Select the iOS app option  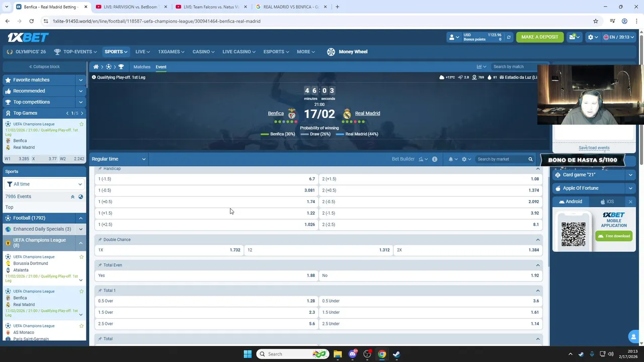(x=606, y=202)
